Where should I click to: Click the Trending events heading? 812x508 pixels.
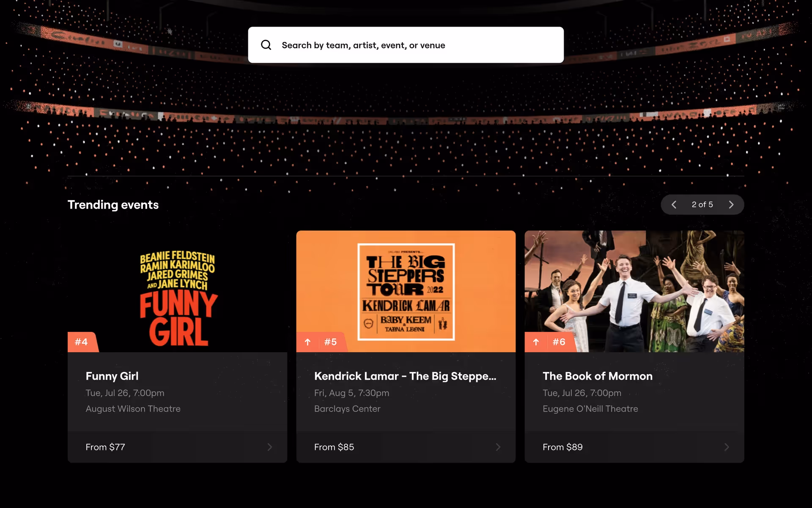click(113, 205)
